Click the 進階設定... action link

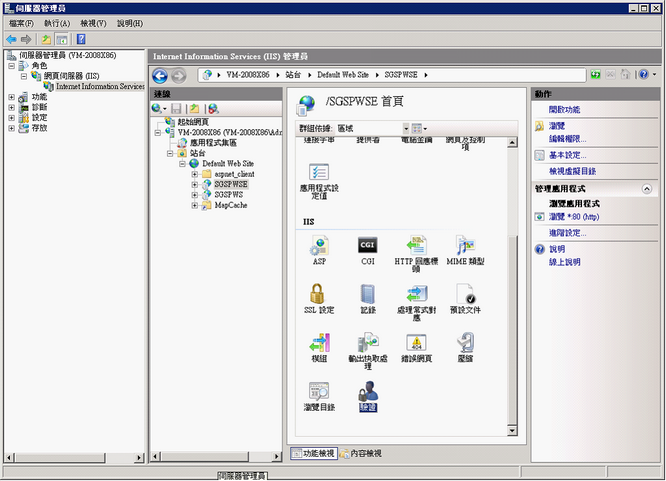tap(567, 233)
